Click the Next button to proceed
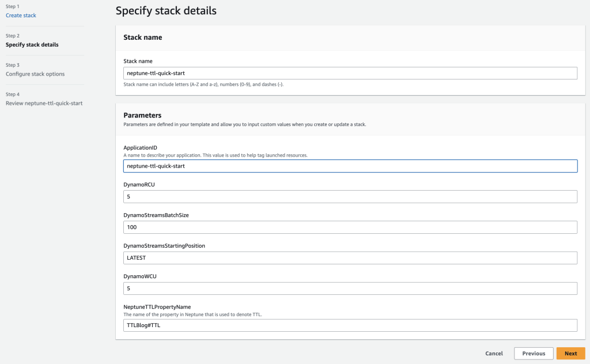This screenshot has width=590, height=364. [570, 353]
